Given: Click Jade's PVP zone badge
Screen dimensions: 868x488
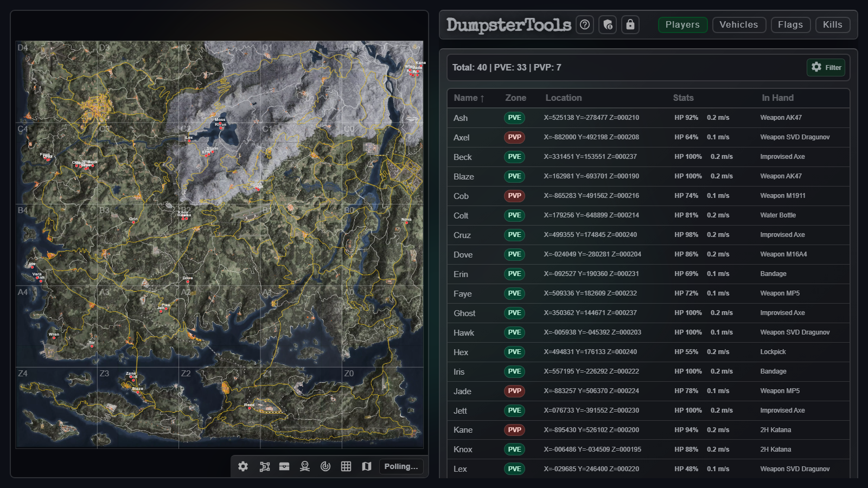Looking at the screenshot, I should tap(514, 391).
